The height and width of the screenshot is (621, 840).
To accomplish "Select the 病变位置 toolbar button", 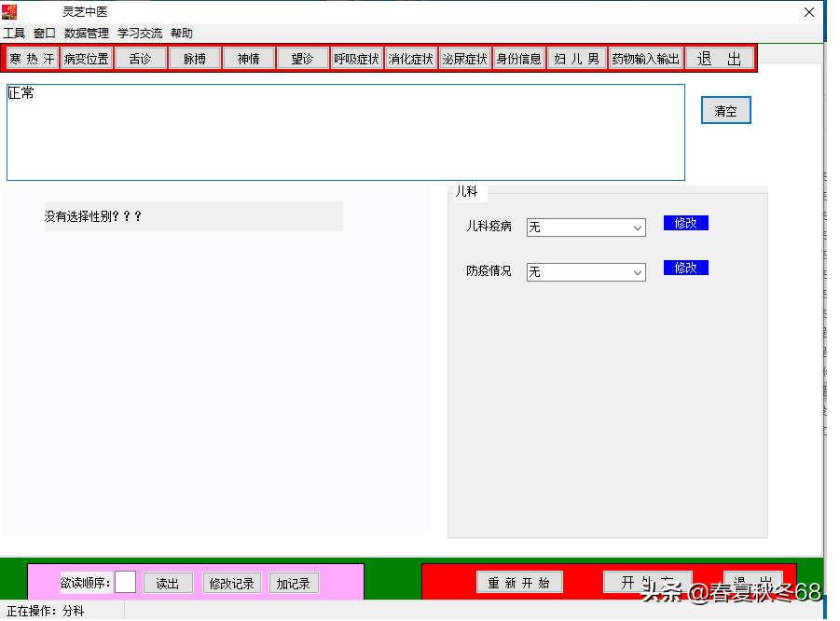I will tap(86, 57).
